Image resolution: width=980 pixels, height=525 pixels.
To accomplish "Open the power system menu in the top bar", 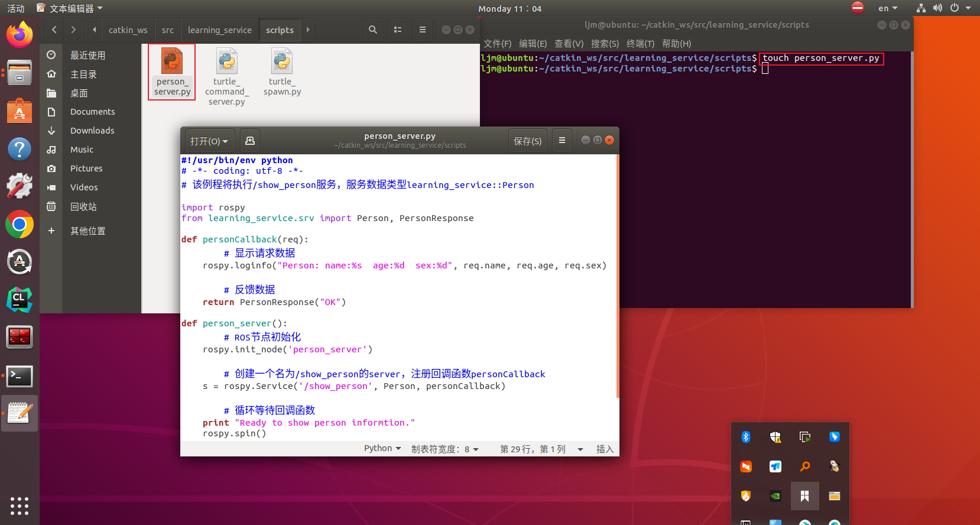I will point(960,8).
